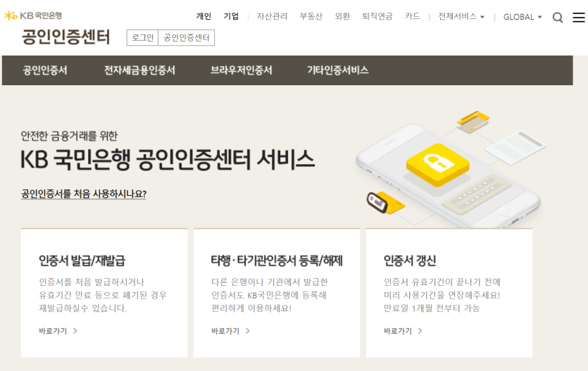Click arrow next to 인증서 발급/재발급 바로가기
Screen dimensions: 588x371
(x=75, y=331)
